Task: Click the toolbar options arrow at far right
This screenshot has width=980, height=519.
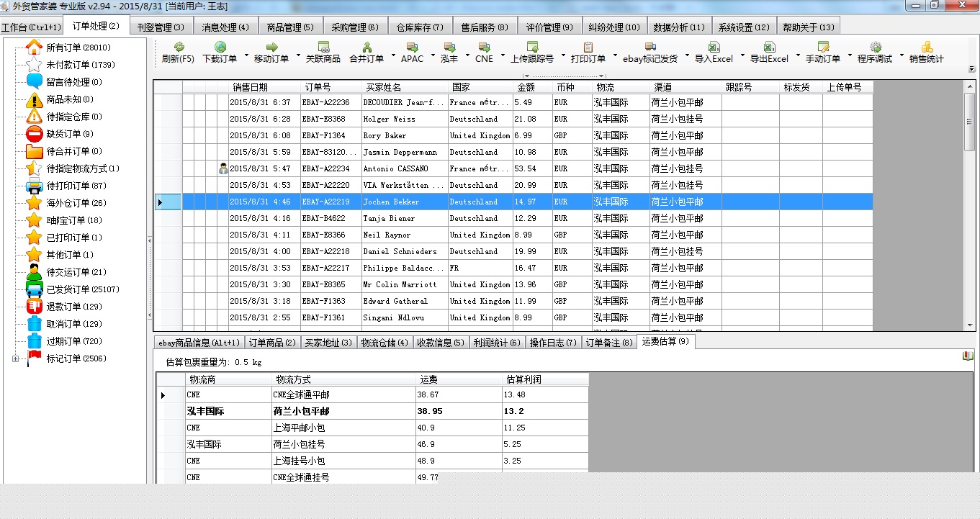Action: point(971,69)
